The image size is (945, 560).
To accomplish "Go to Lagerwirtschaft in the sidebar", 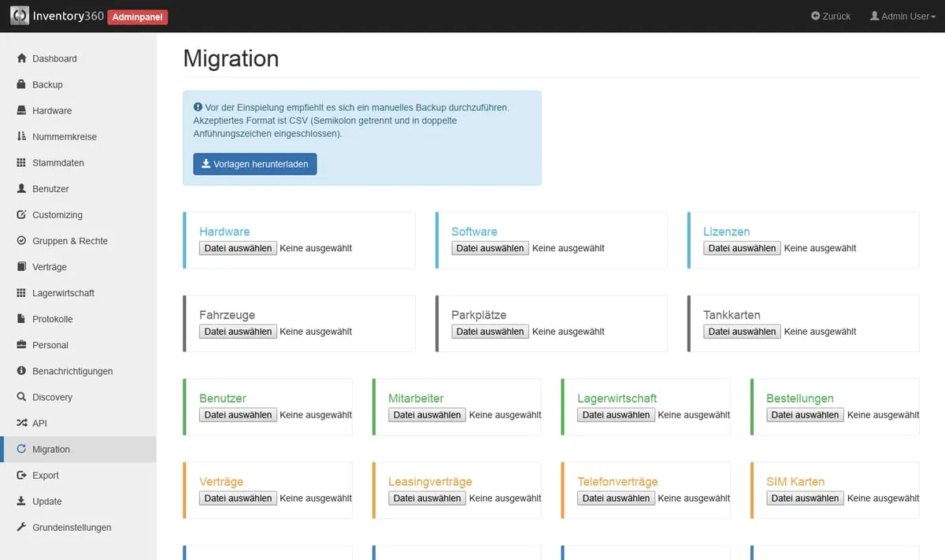I will coord(63,293).
